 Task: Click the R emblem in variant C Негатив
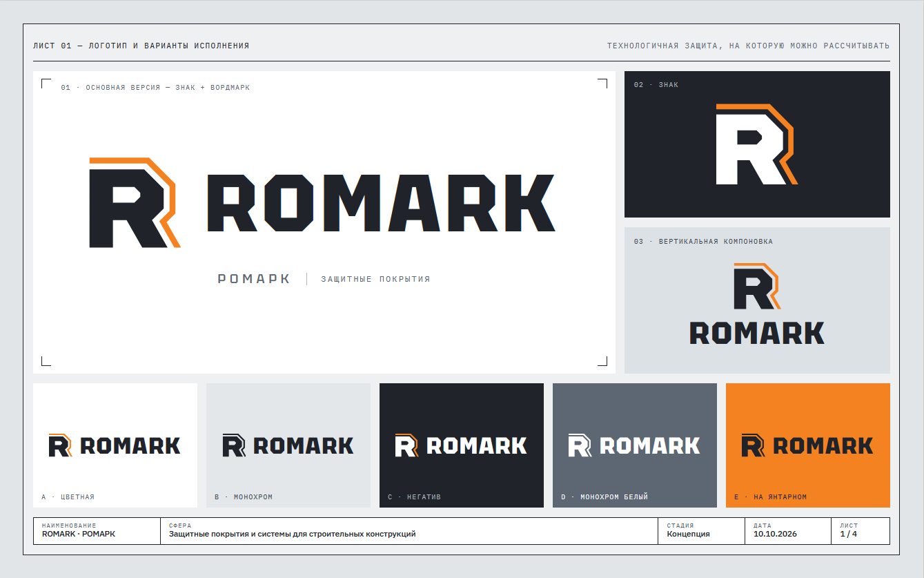[406, 445]
